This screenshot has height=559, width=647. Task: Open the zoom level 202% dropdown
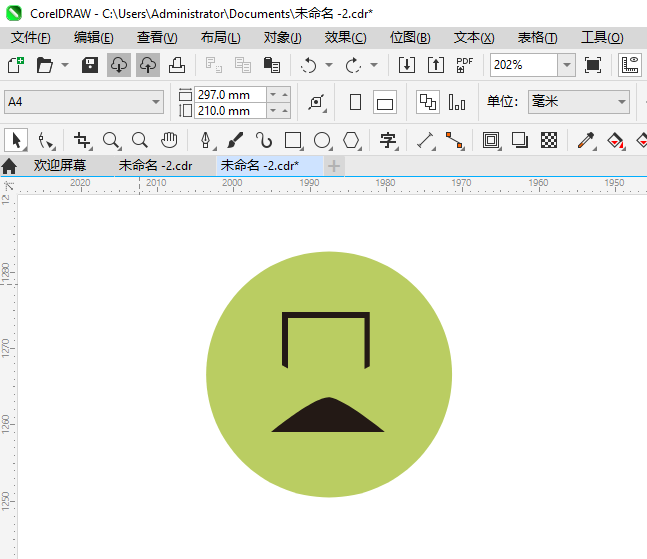[566, 65]
